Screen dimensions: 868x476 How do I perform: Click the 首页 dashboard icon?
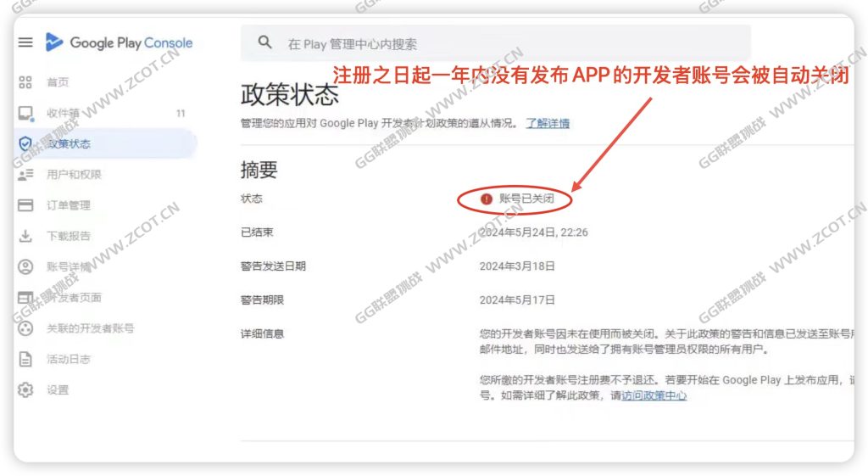tap(25, 82)
